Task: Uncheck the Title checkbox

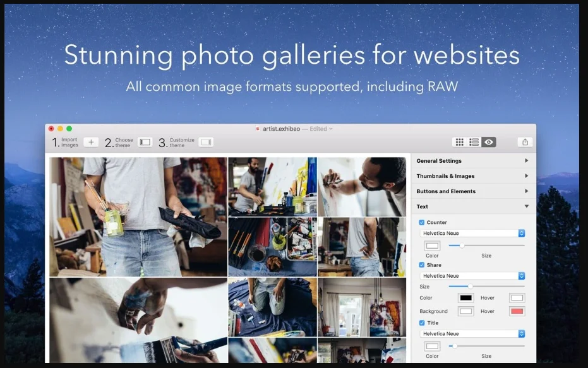Action: pyautogui.click(x=421, y=323)
